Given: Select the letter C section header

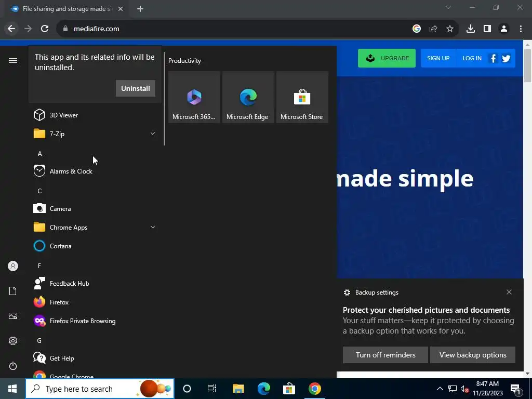Looking at the screenshot, I should tap(39, 191).
